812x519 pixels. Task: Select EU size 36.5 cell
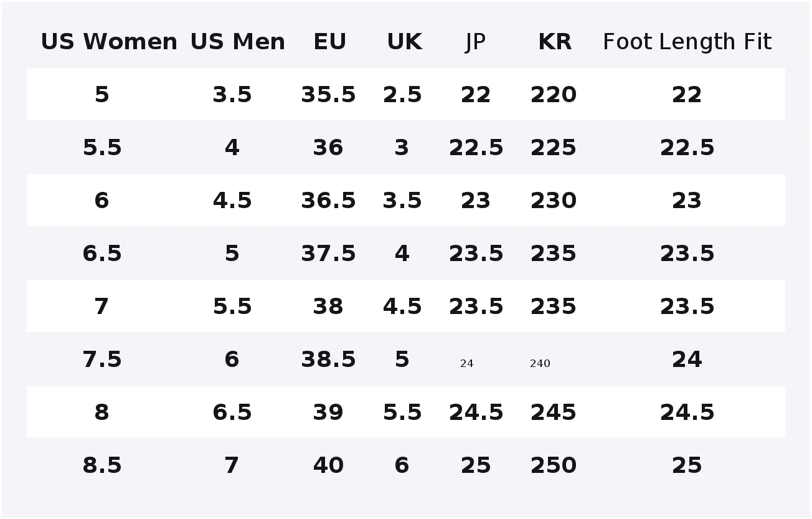point(328,201)
